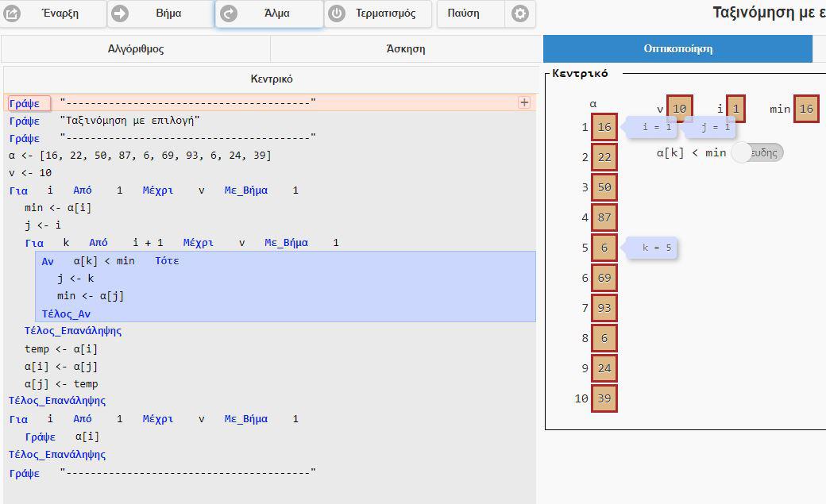Click the Έναρξη button label
This screenshot has height=504, width=826.
click(60, 13)
